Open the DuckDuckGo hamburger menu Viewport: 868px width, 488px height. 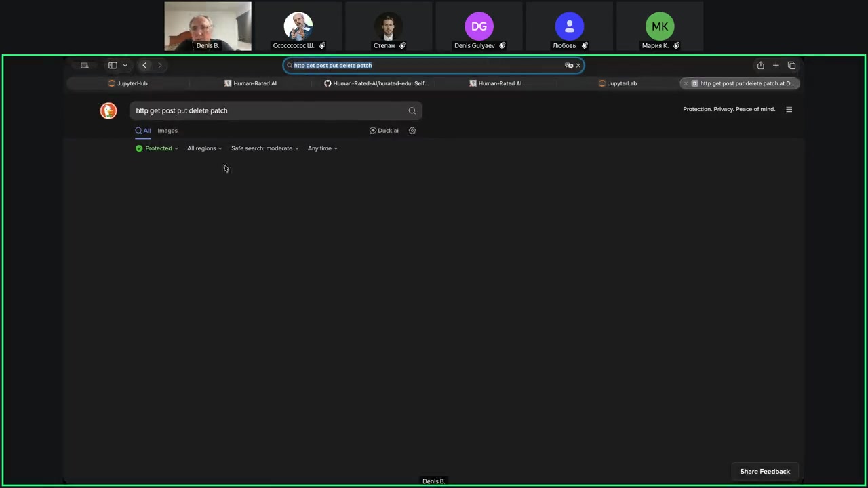[789, 109]
